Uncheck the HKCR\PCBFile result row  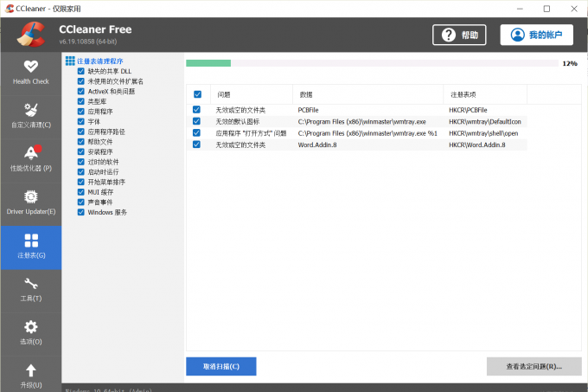tap(196, 110)
